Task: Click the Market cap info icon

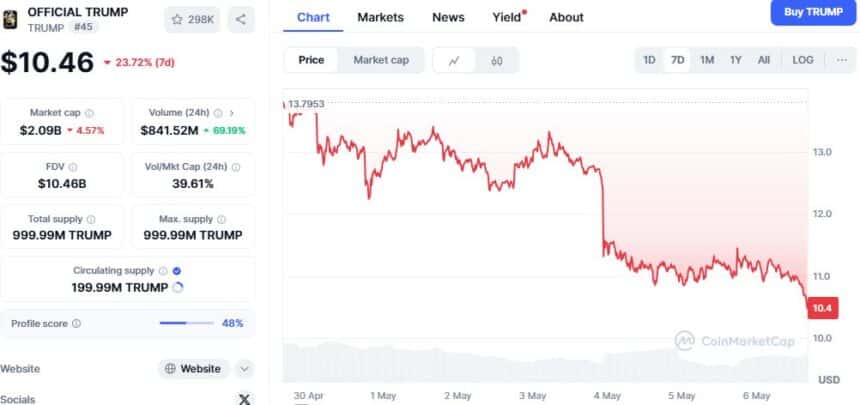Action: 89,113
